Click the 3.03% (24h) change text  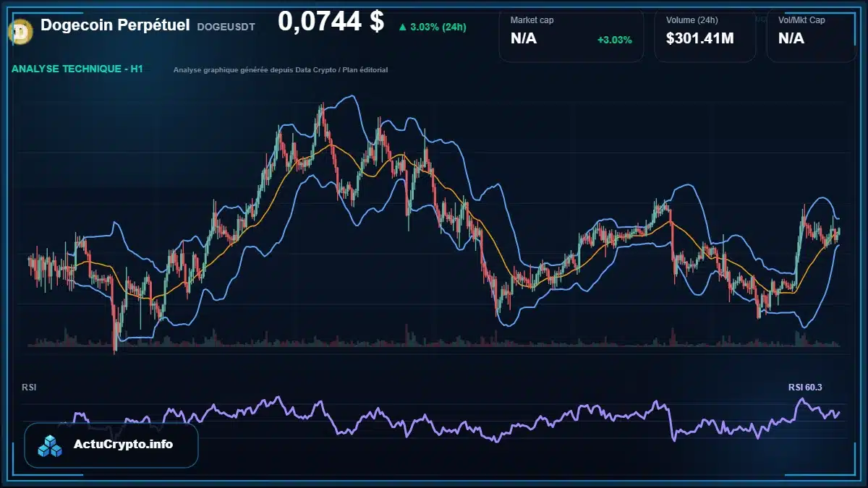pyautogui.click(x=438, y=27)
